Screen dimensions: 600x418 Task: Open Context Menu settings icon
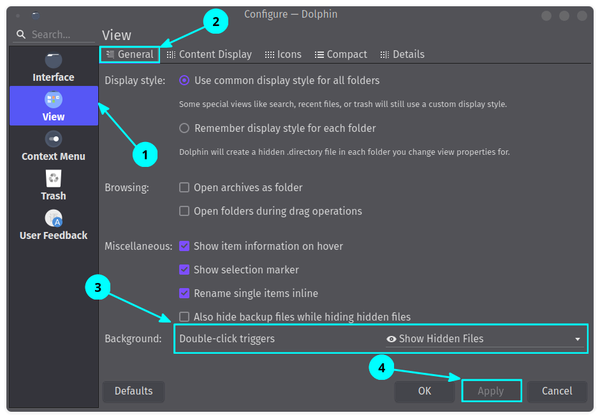(53, 139)
